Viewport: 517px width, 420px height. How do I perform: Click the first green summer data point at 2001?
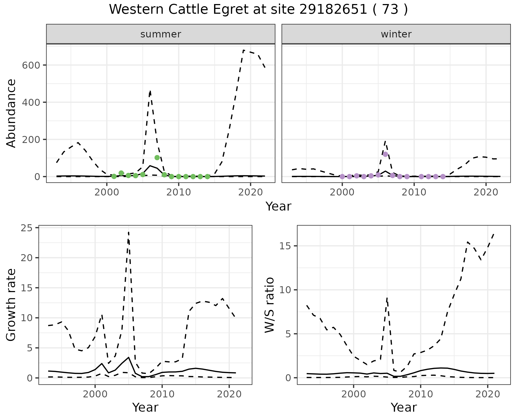click(x=114, y=176)
